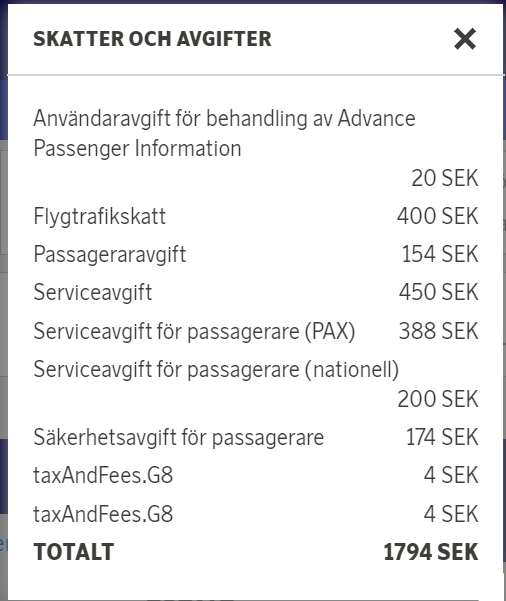This screenshot has width=506, height=601.
Task: Select the first taxAndFees.G8 row
Action: tap(256, 475)
